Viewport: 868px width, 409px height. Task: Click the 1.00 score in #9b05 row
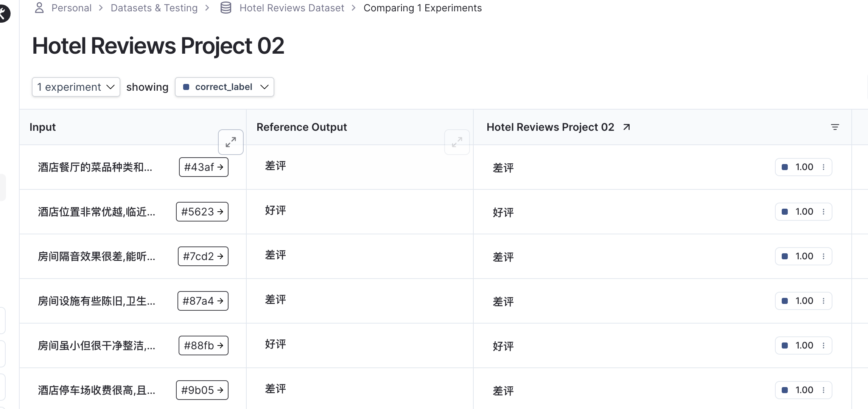pyautogui.click(x=804, y=390)
